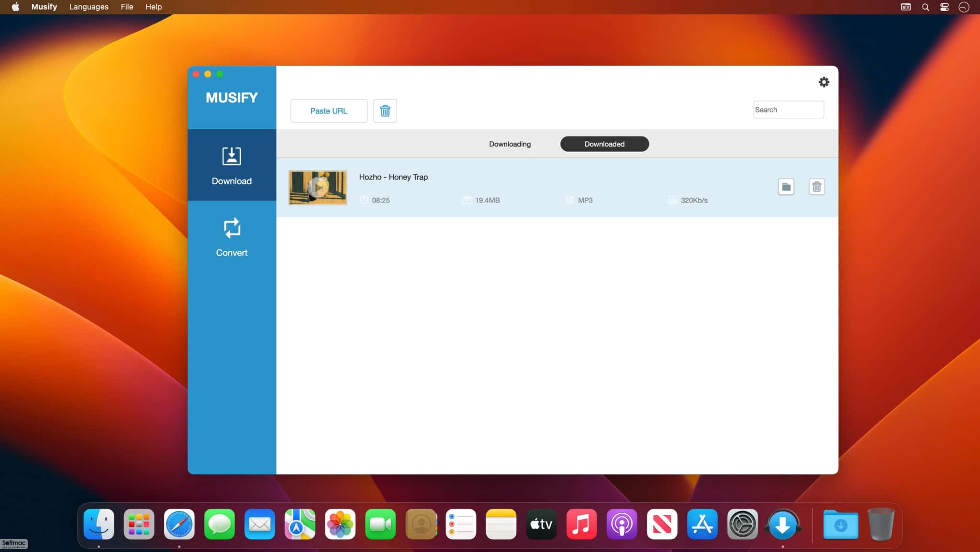980x552 pixels.
Task: Delete the Hozho - Honey Trap track
Action: [x=816, y=187]
